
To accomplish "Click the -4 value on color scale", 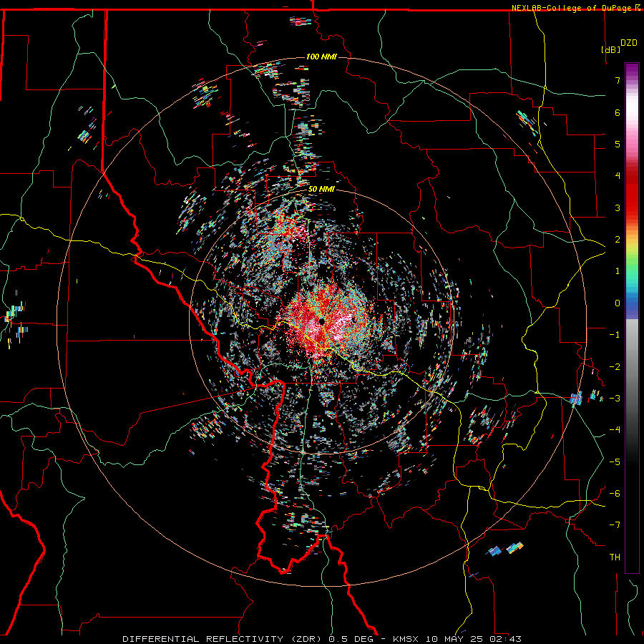I will 615,430.
